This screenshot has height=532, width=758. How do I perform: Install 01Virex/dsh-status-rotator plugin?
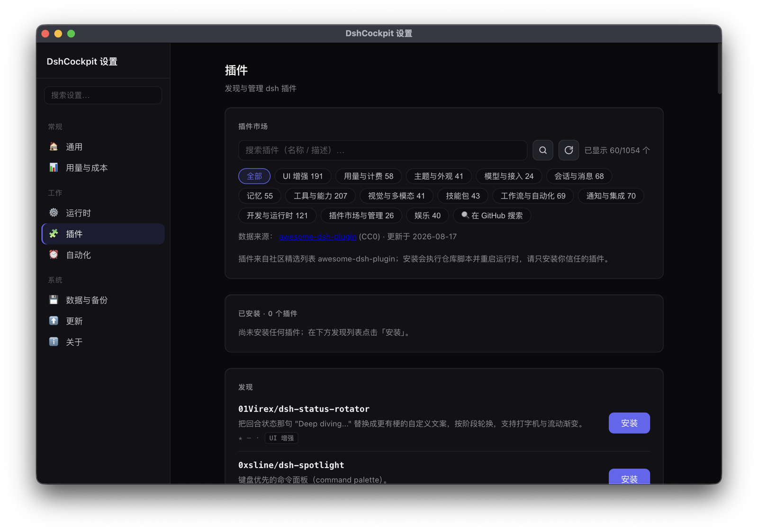coord(629,423)
